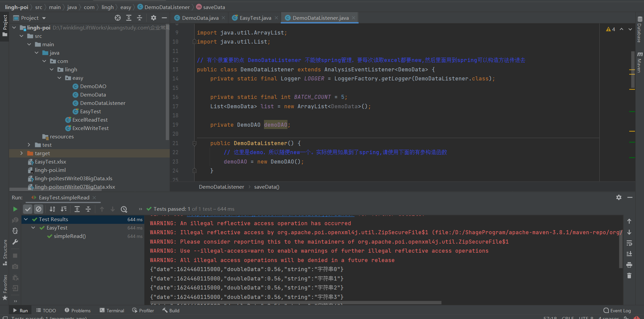The image size is (644, 319).
Task: Click the editor vertical scrollbar
Action: [x=633, y=69]
